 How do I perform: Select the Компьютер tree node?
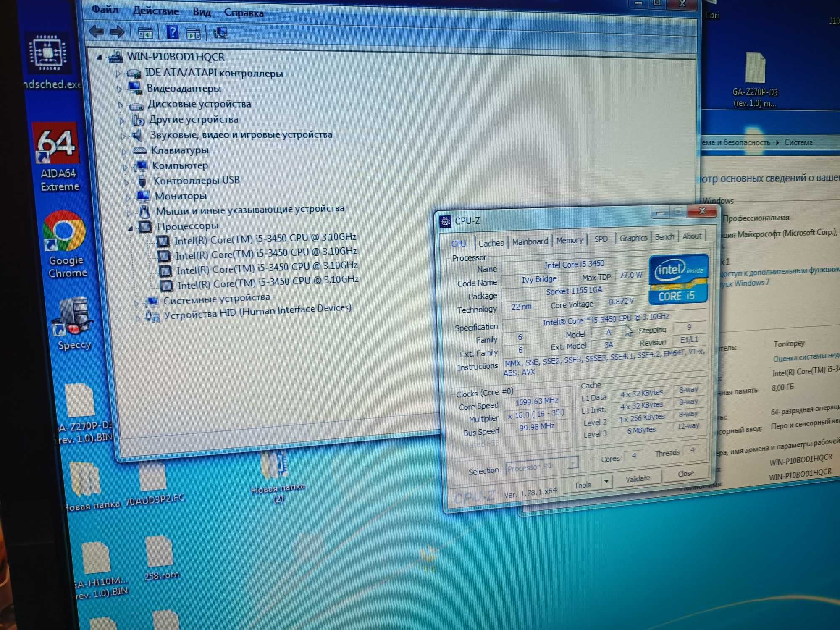click(180, 166)
